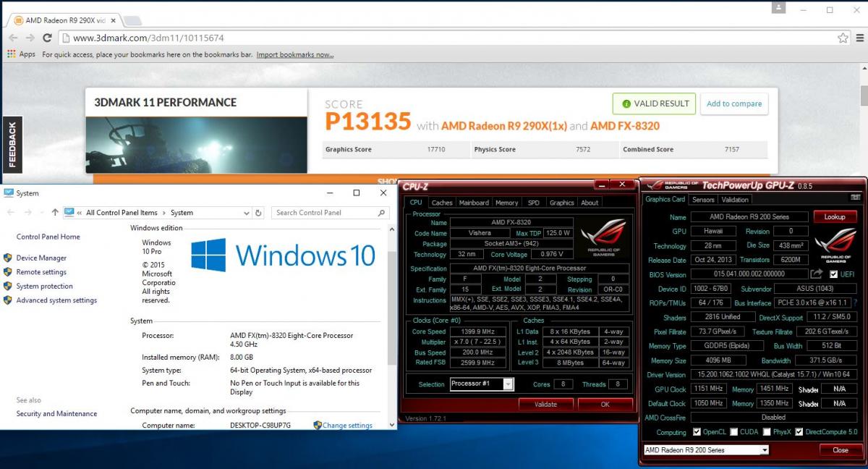Click the shield icon beside Device Manager

click(8, 258)
